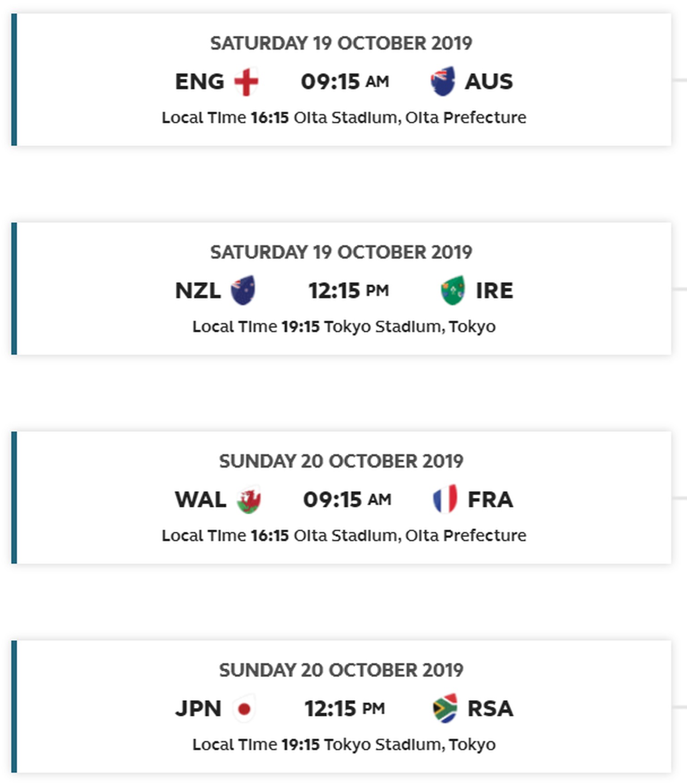Open the WAL team link
687x784 pixels.
coord(200,499)
